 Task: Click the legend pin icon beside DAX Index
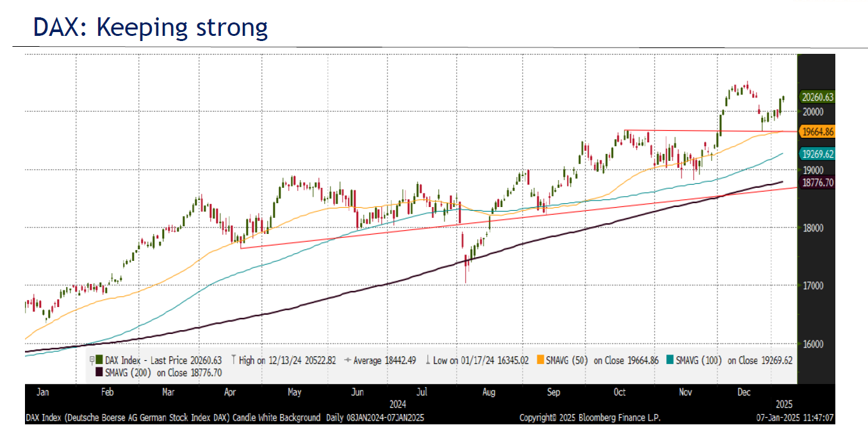(x=92, y=360)
